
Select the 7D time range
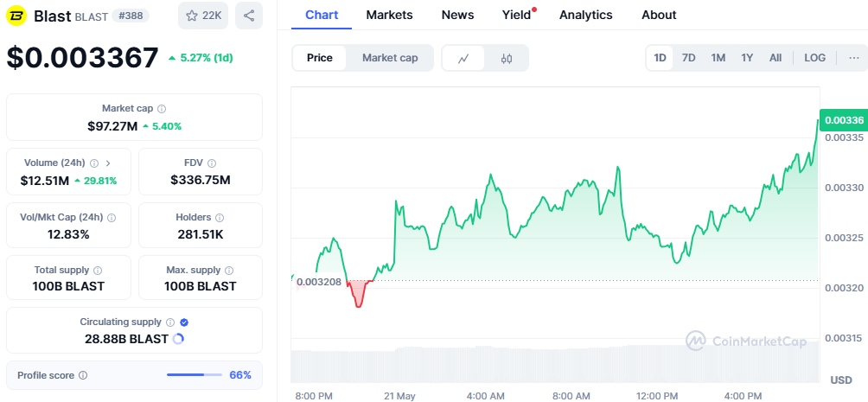click(689, 58)
